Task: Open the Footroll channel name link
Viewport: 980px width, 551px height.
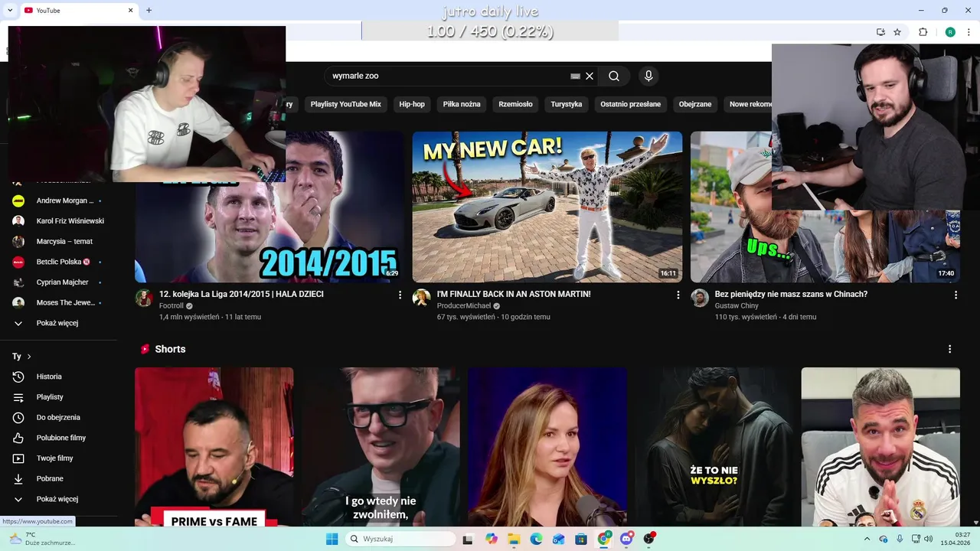Action: click(x=171, y=306)
